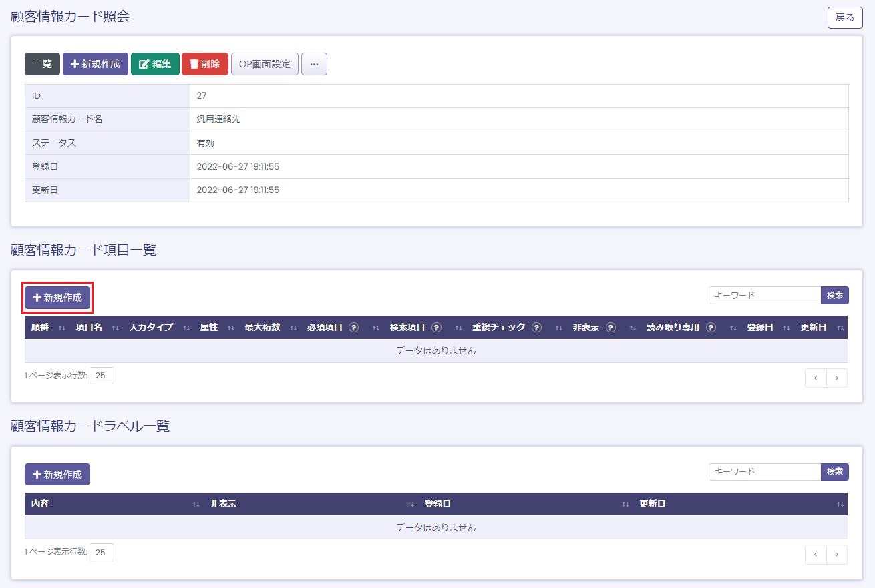This screenshot has height=588, width=875.
Task: Sort item list by 順番 column
Action: [45, 328]
